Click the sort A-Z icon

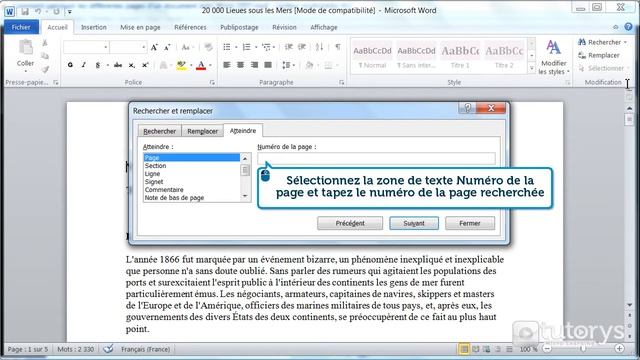click(320, 47)
